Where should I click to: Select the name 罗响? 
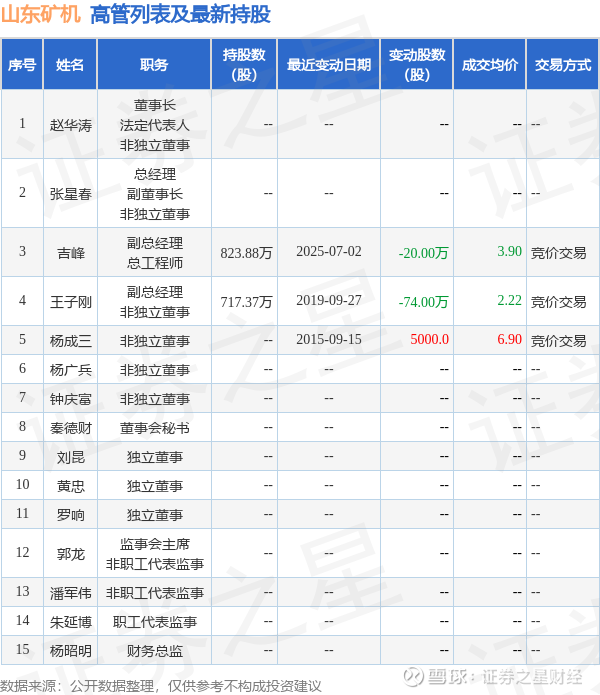pyautogui.click(x=70, y=515)
